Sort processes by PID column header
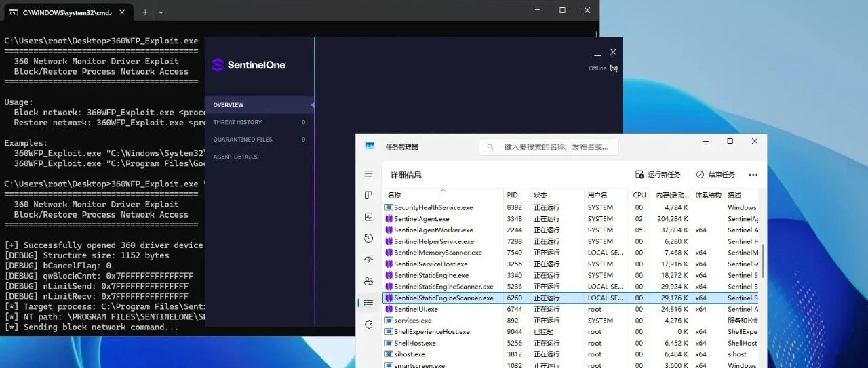The height and width of the screenshot is (368, 868). pos(517,195)
